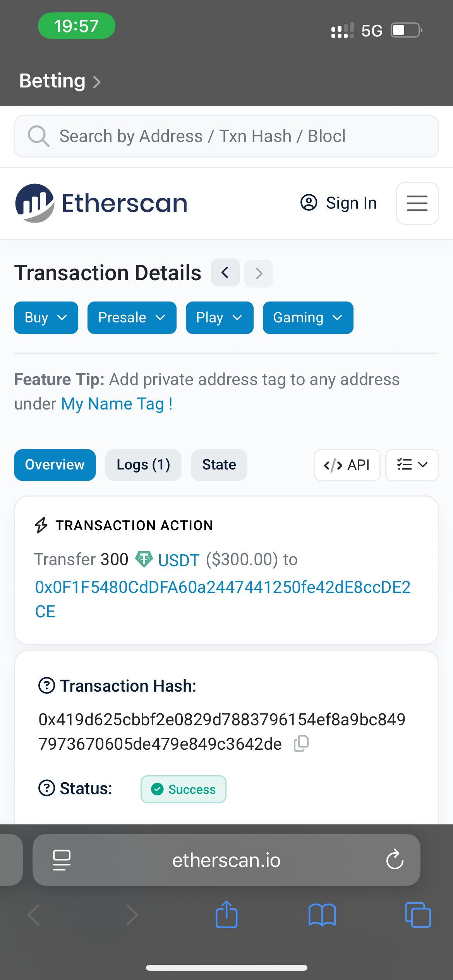The width and height of the screenshot is (453, 980).
Task: Open page settings icon in address bar
Action: pyautogui.click(x=62, y=860)
